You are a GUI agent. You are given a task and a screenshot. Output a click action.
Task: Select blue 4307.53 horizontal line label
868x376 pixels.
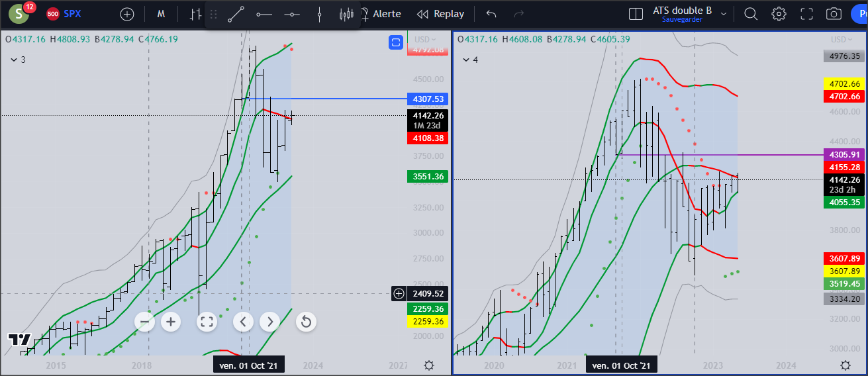click(x=429, y=99)
